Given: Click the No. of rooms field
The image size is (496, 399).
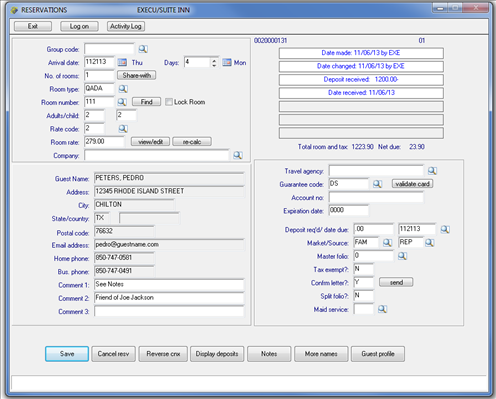Looking at the screenshot, I should pos(99,75).
